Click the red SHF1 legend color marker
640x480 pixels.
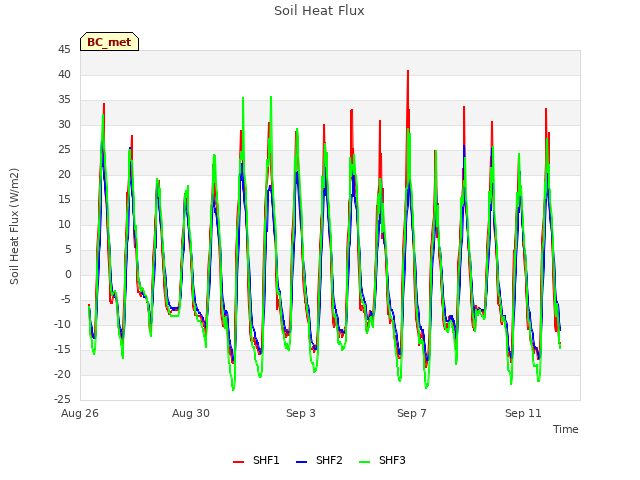coord(238,462)
